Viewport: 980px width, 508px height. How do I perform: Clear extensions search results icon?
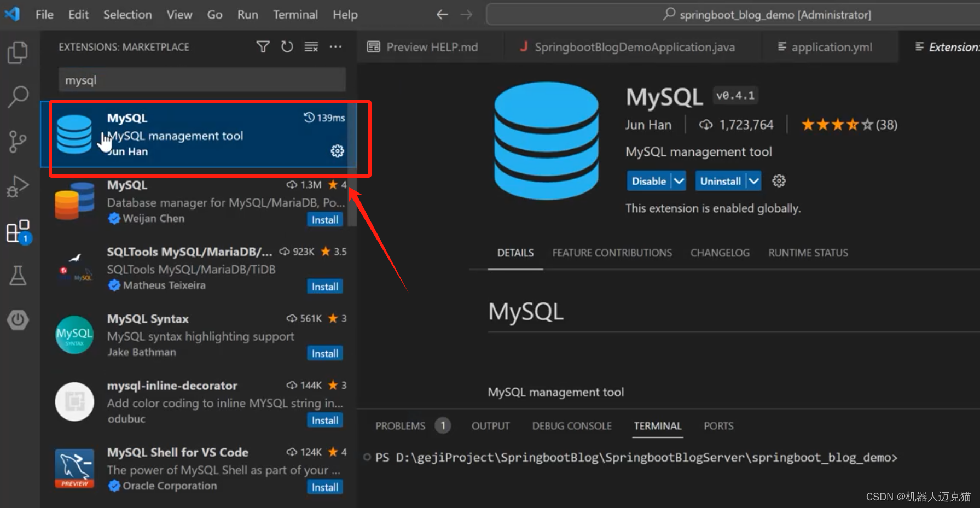(311, 47)
